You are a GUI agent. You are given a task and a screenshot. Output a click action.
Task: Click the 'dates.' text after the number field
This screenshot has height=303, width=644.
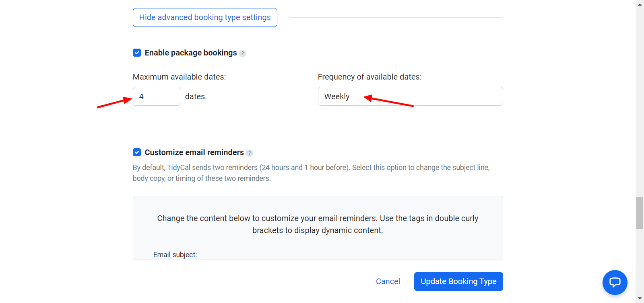pos(196,96)
